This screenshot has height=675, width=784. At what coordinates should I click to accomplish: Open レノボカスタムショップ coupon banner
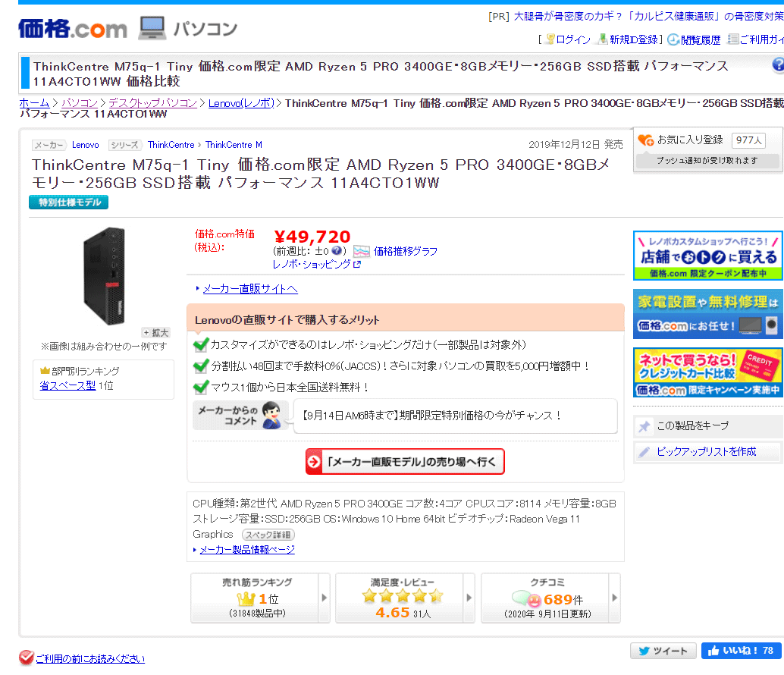click(707, 256)
